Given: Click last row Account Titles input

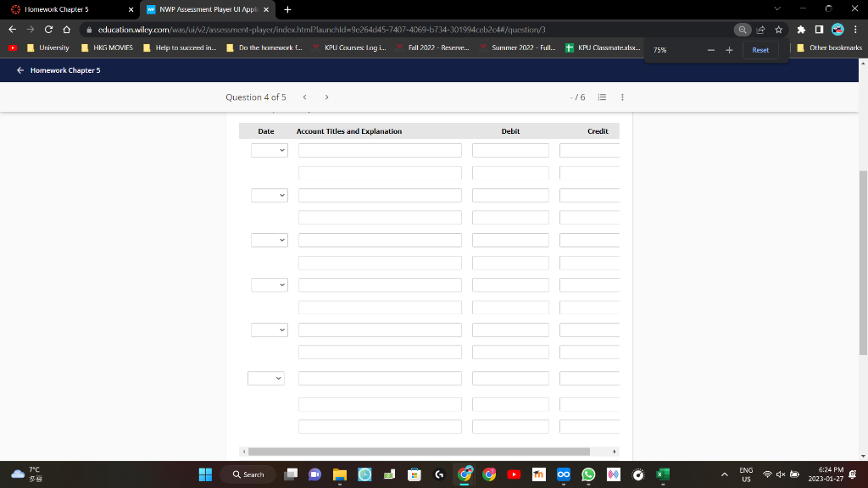Looking at the screenshot, I should pyautogui.click(x=380, y=427).
